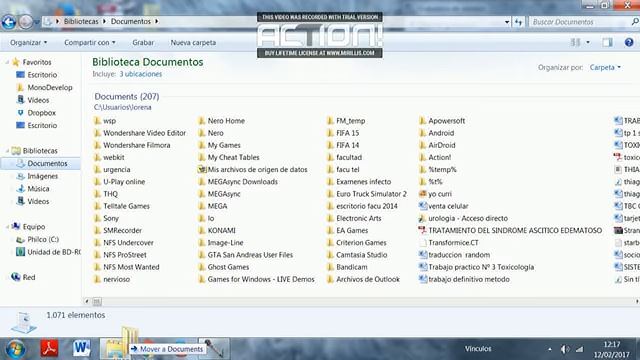
Task: Select the Telltale Games folder
Action: pyautogui.click(x=122, y=206)
